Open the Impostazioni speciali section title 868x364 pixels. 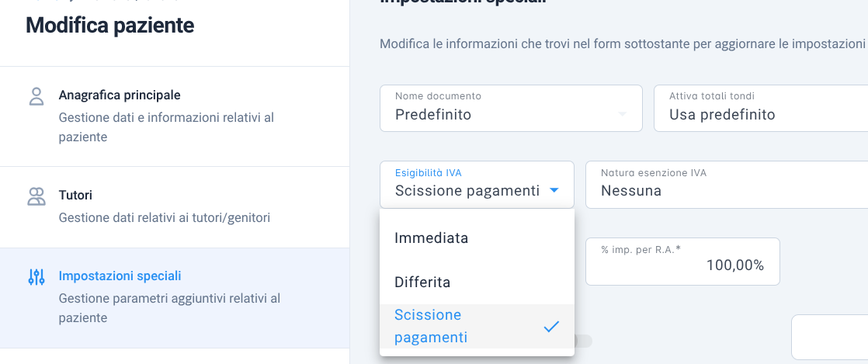pos(120,276)
